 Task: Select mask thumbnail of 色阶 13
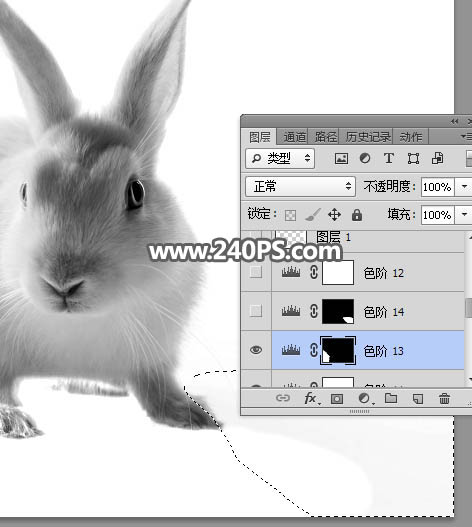point(338,350)
